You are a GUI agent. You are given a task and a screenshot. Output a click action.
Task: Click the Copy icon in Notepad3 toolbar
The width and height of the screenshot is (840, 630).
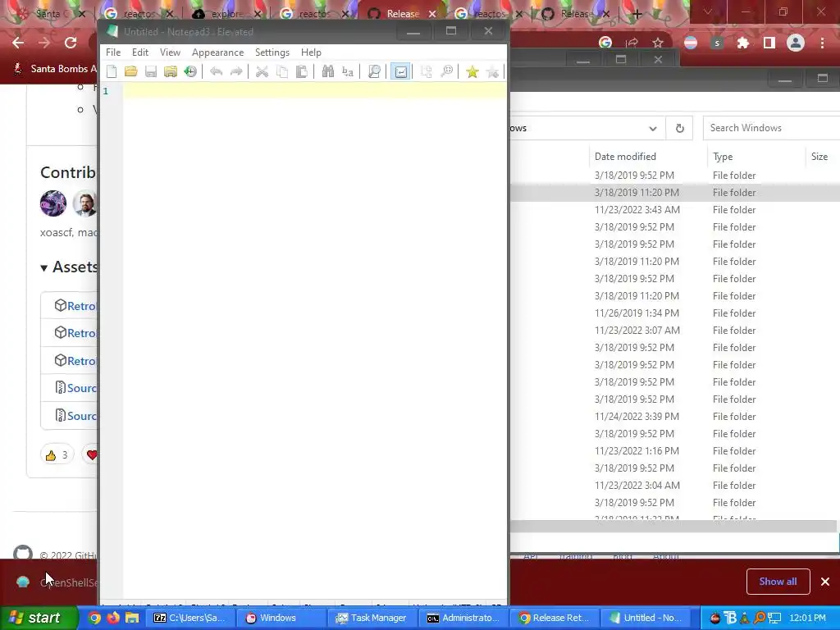point(282,71)
